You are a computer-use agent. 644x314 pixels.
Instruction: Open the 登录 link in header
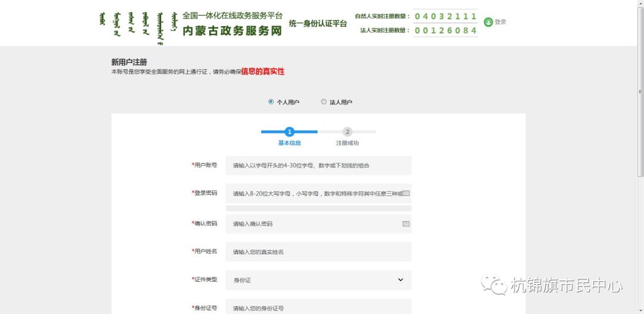tap(500, 22)
